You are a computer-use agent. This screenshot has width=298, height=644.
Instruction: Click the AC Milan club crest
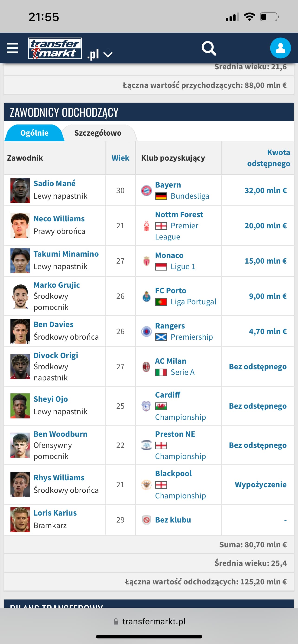[146, 367]
